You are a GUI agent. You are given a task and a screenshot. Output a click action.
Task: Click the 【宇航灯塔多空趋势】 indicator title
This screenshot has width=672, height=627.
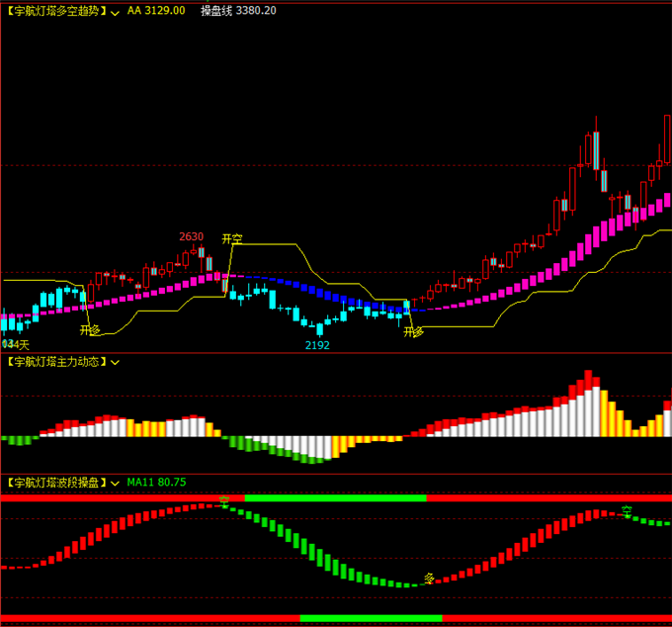tap(55, 11)
